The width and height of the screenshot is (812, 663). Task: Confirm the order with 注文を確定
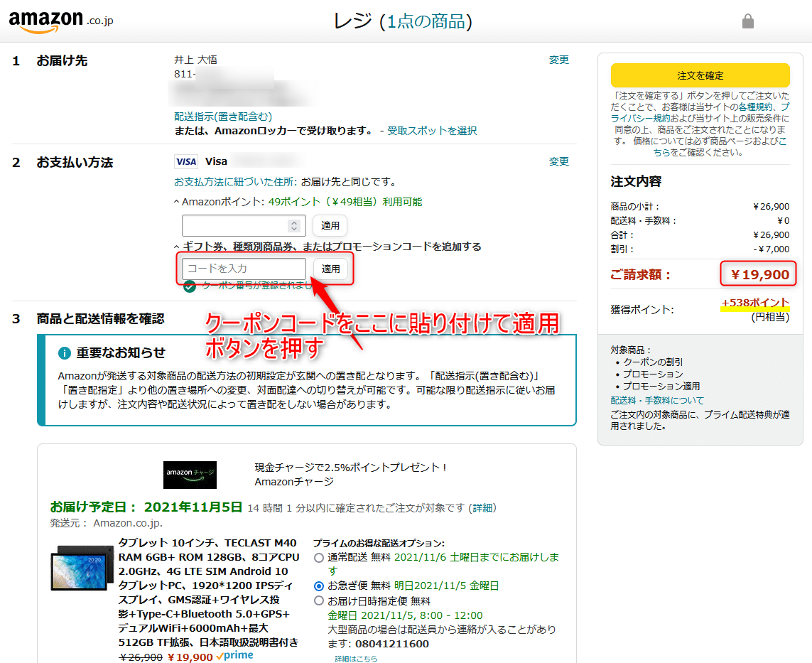point(700,75)
